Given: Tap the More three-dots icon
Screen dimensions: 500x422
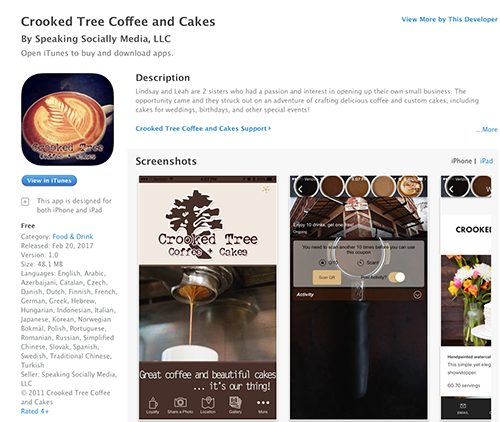Looking at the screenshot, I should 263,405.
